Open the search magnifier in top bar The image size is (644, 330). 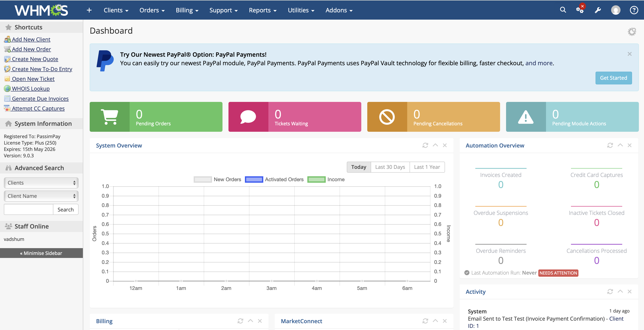563,10
